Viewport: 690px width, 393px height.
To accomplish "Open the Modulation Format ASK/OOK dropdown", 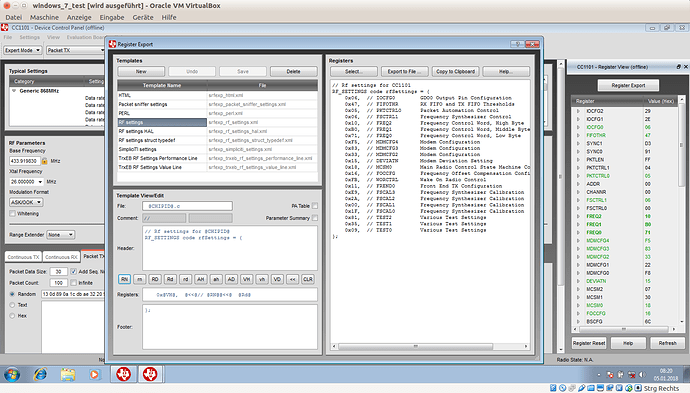I will tap(26, 202).
